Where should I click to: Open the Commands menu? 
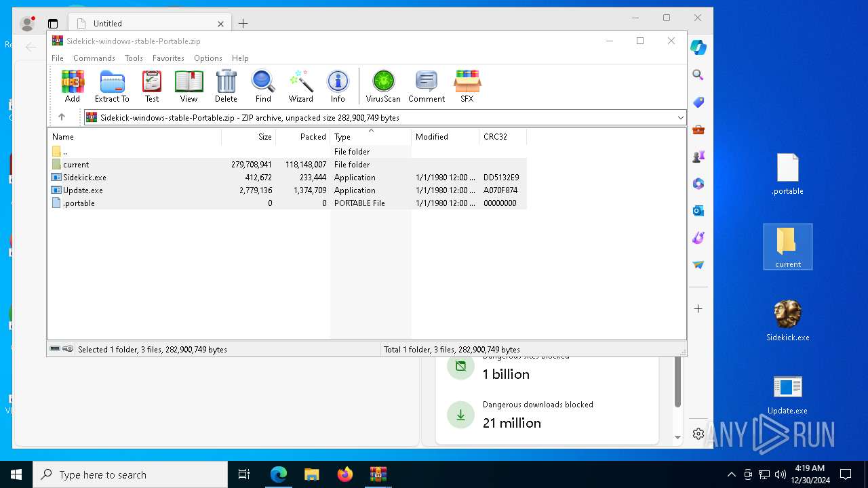(94, 58)
